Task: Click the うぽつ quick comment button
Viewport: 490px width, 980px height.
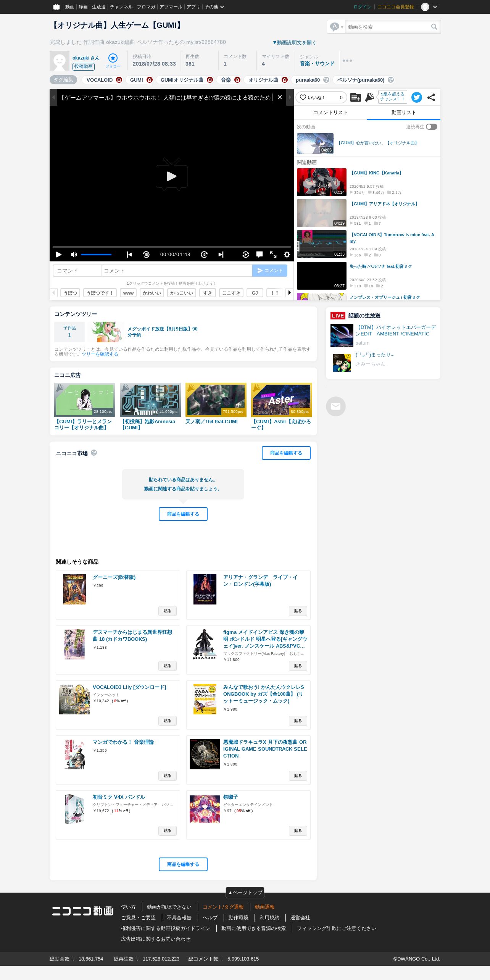Action: pyautogui.click(x=70, y=293)
